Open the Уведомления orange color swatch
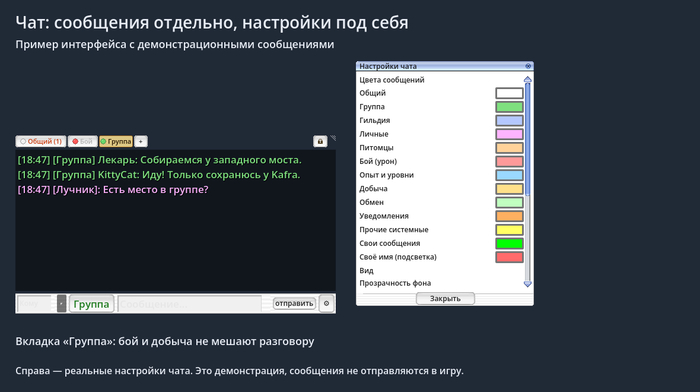700x392 pixels. pyautogui.click(x=509, y=216)
